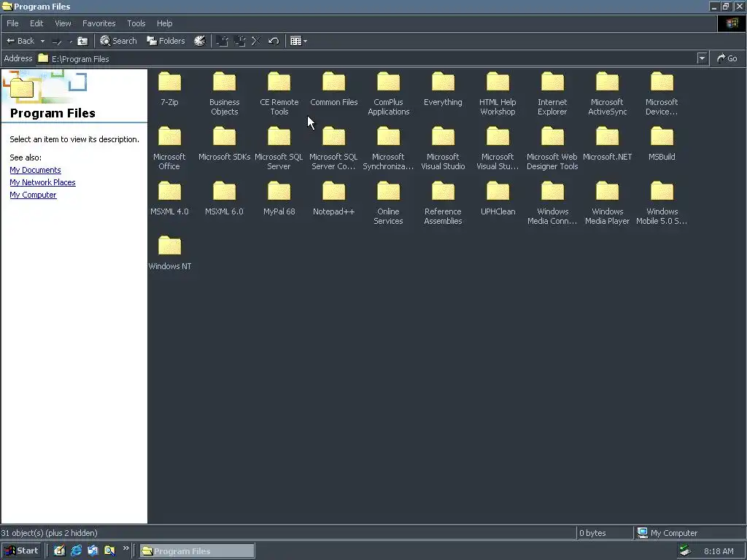The height and width of the screenshot is (560, 747).
Task: Select the CE Remote Tools folder
Action: click(x=279, y=94)
